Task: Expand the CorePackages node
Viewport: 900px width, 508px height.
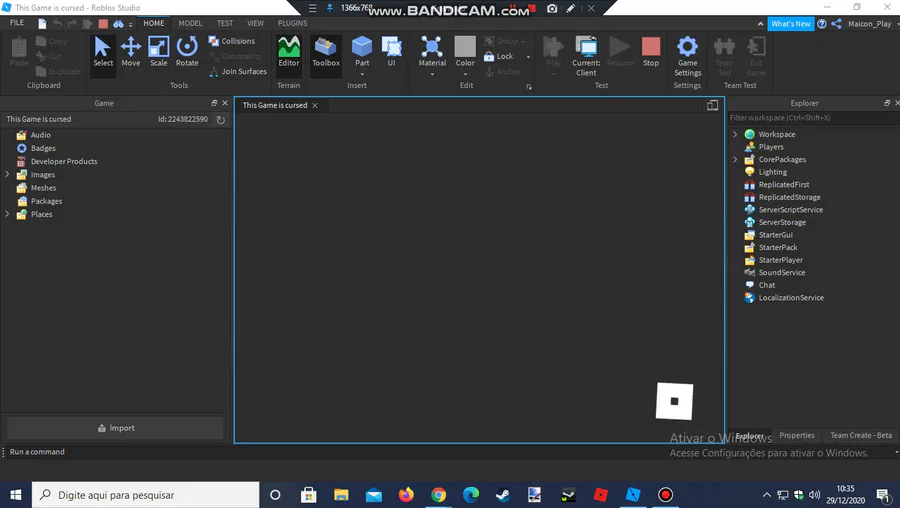Action: click(x=735, y=159)
